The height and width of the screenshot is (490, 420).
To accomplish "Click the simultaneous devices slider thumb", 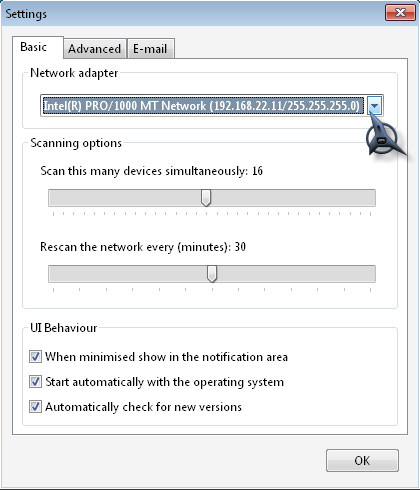I will (x=206, y=198).
